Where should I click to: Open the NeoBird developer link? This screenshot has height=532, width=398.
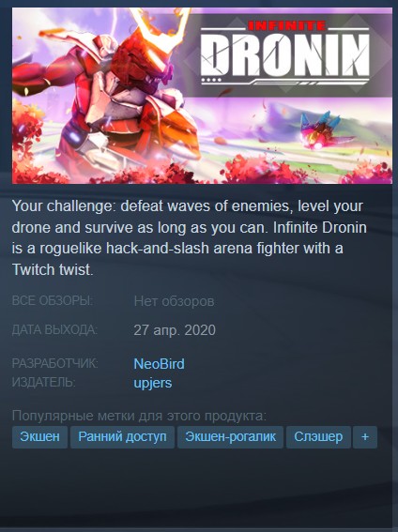coord(160,364)
